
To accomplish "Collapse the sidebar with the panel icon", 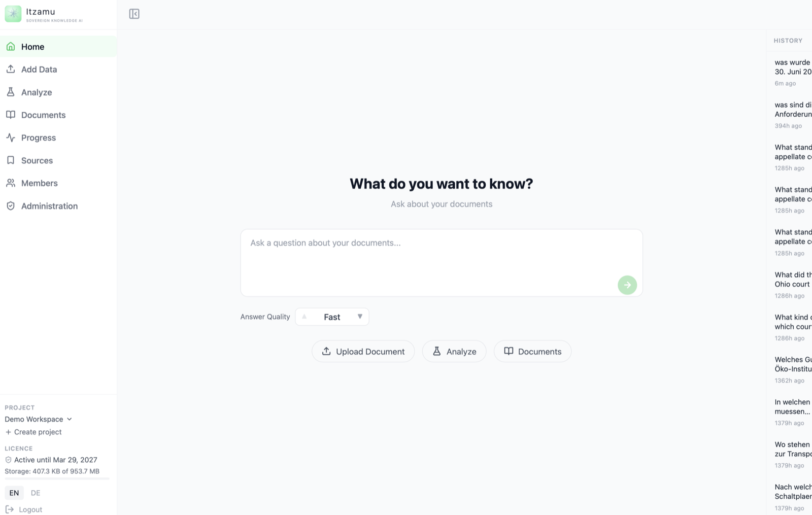I will pyautogui.click(x=134, y=14).
